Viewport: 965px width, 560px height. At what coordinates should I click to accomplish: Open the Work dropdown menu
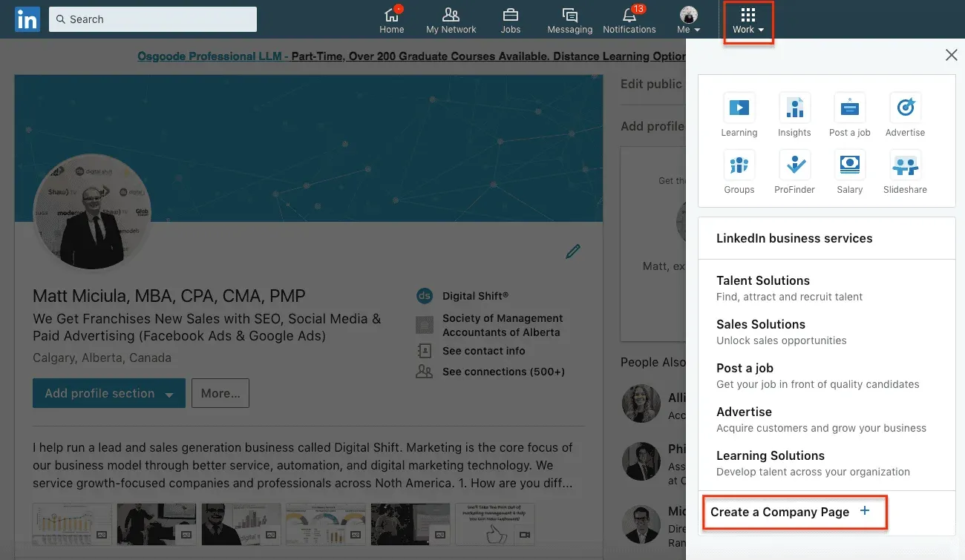coord(748,20)
